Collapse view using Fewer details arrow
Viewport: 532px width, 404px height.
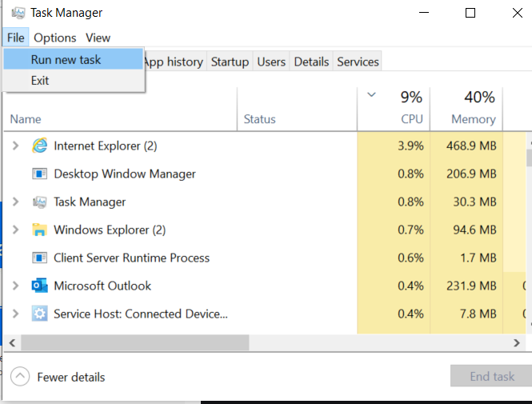click(20, 377)
